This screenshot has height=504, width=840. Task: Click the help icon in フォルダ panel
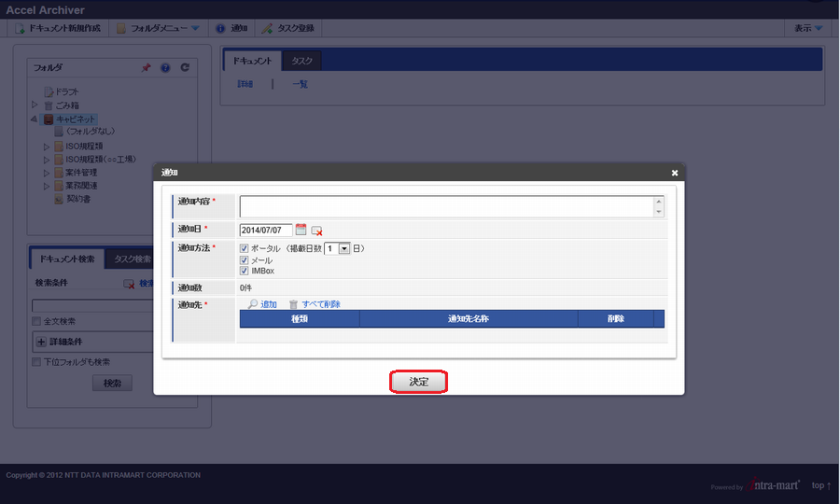165,67
